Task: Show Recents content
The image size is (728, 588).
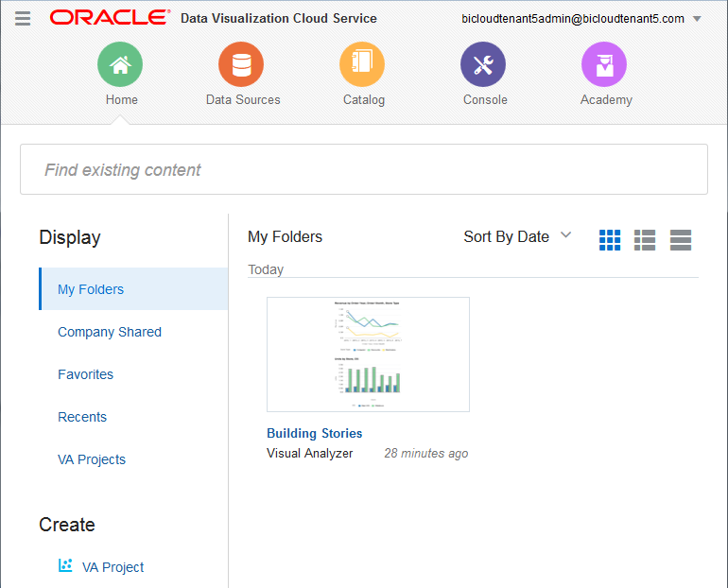Action: coord(82,417)
